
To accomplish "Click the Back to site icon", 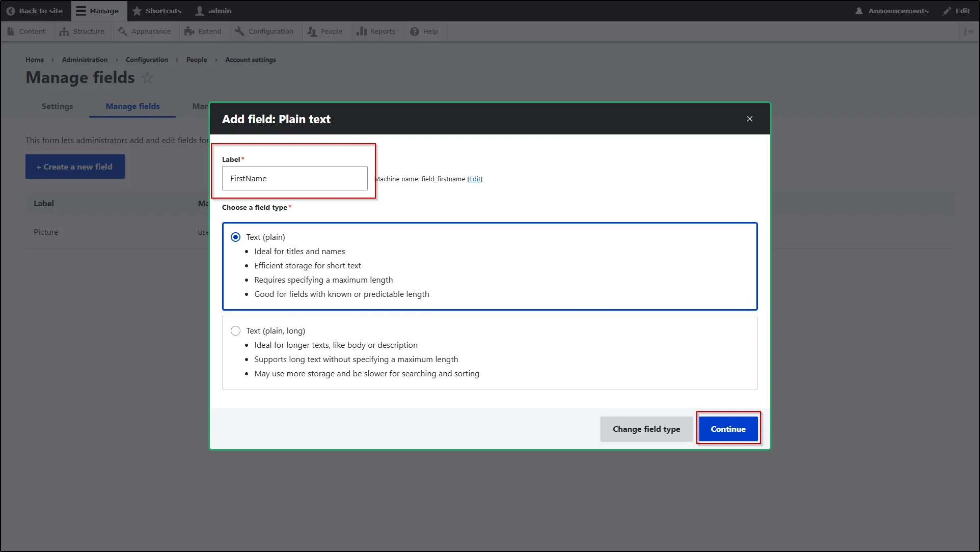I will (x=10, y=11).
